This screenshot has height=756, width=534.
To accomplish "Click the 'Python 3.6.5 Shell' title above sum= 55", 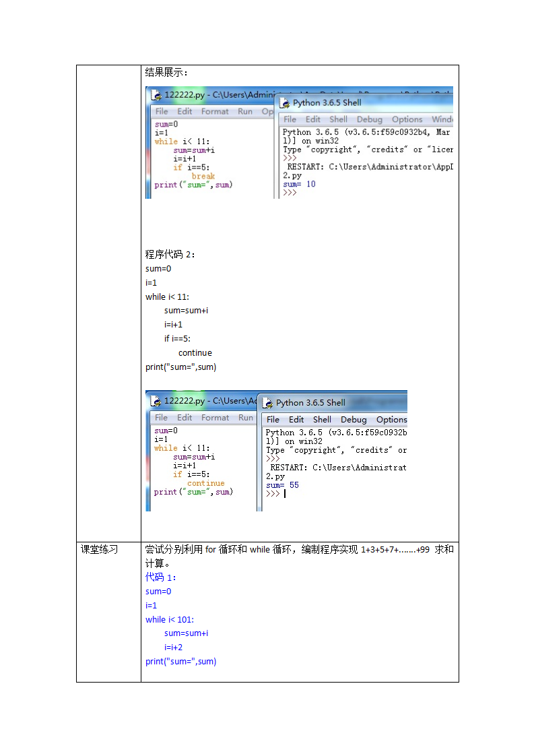I will (310, 403).
